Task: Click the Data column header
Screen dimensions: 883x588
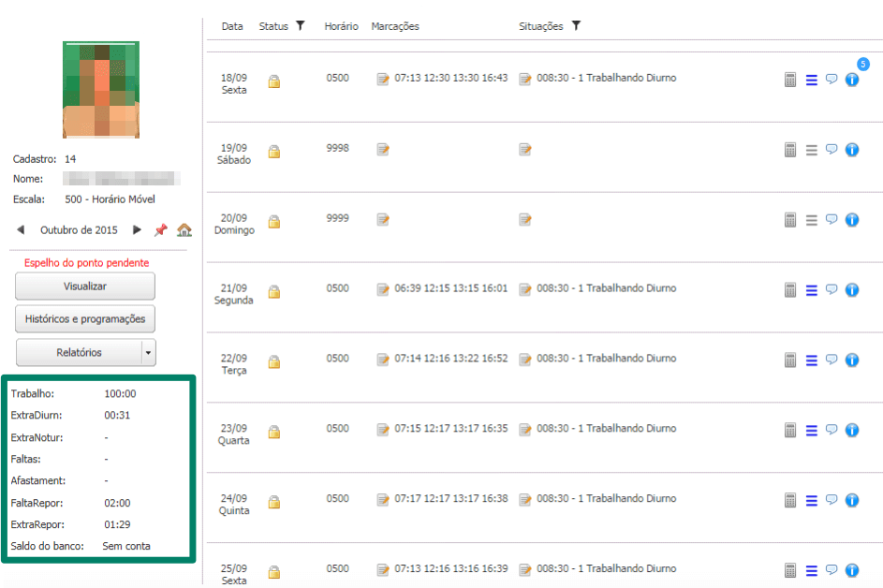Action: coord(232,26)
